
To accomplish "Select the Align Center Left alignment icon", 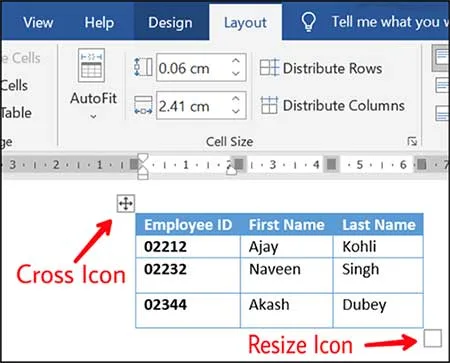I will (x=443, y=85).
